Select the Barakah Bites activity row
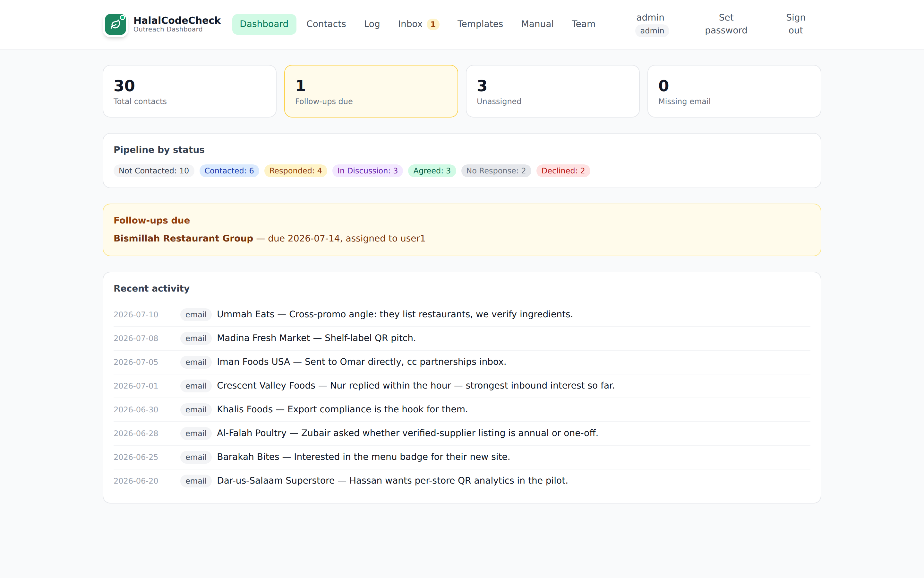Screen dimensions: 924x578 pos(462,457)
